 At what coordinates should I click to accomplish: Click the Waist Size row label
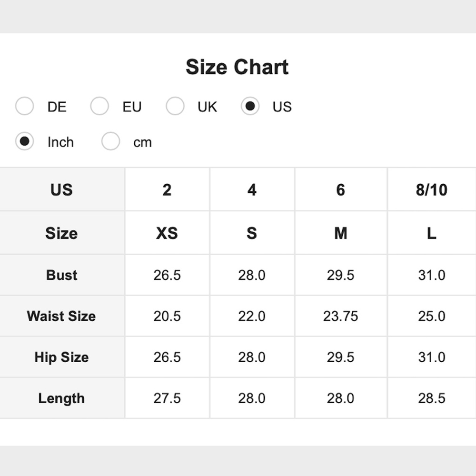pos(61,316)
